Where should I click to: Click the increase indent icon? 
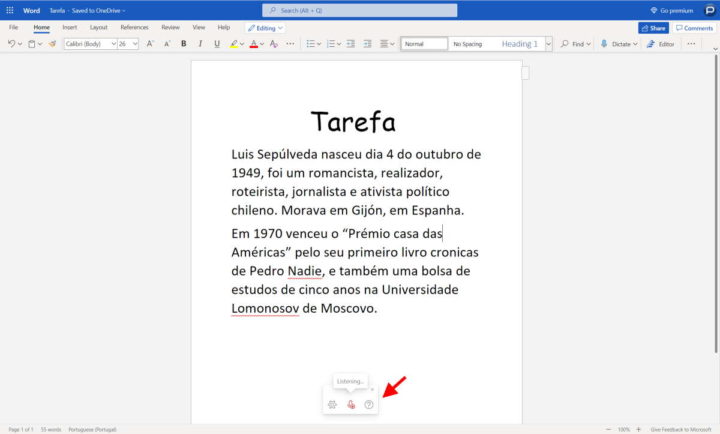(x=367, y=44)
